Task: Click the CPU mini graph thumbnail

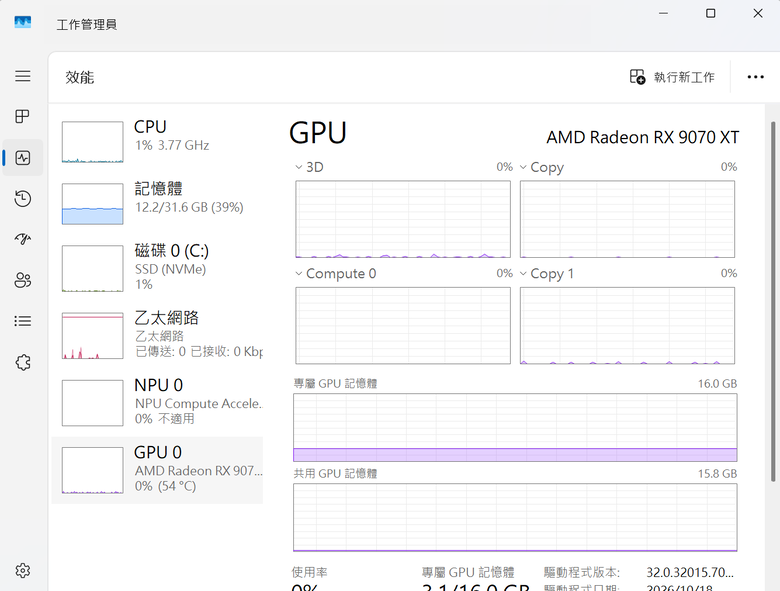Action: point(93,142)
